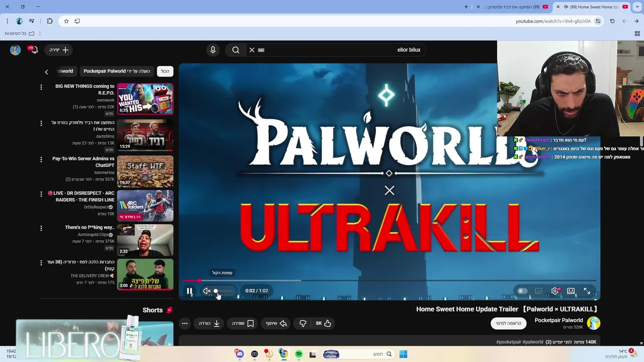Open options for 'There's no f**king way' video
The image size is (644, 362).
click(41, 228)
